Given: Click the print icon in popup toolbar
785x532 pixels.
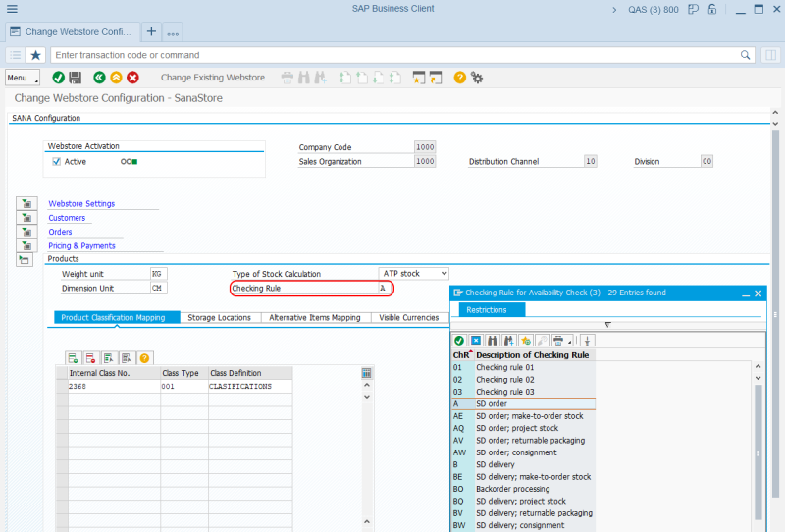Looking at the screenshot, I should pyautogui.click(x=558, y=341).
